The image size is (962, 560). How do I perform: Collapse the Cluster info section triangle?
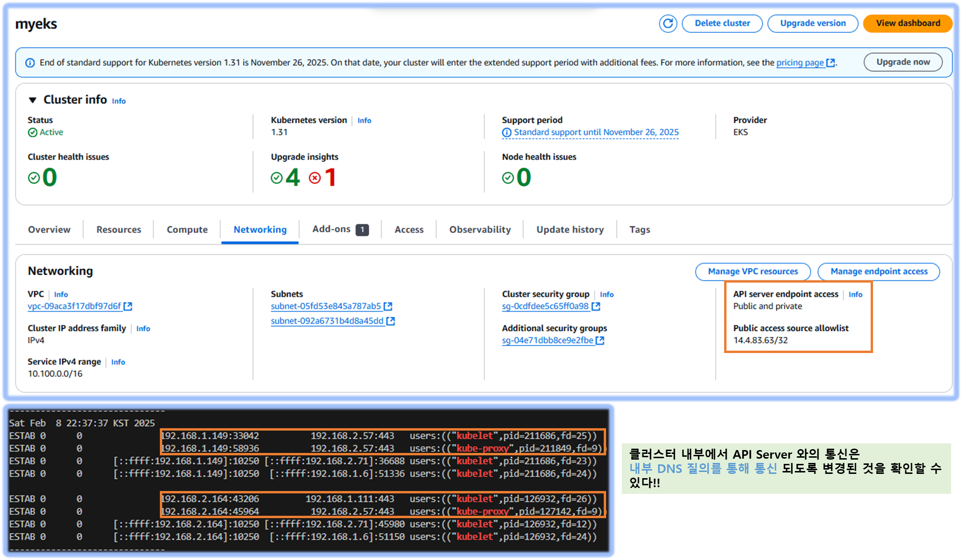[x=32, y=100]
